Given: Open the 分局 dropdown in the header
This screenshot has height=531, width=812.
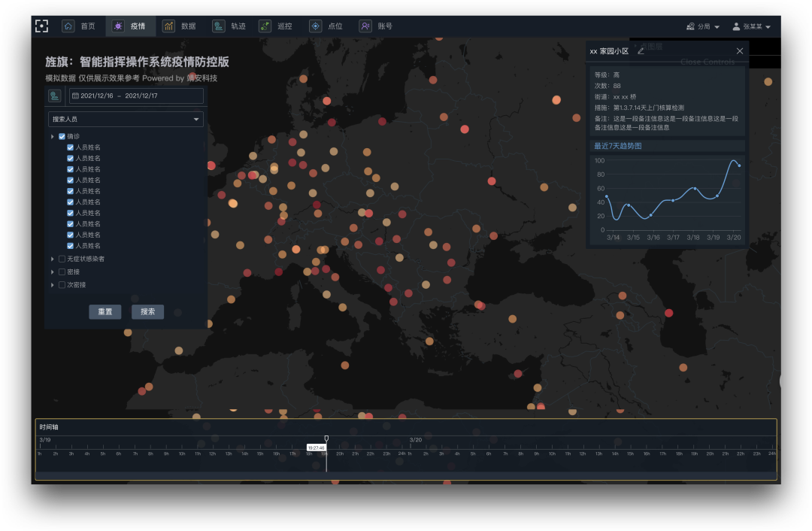Looking at the screenshot, I should 703,26.
